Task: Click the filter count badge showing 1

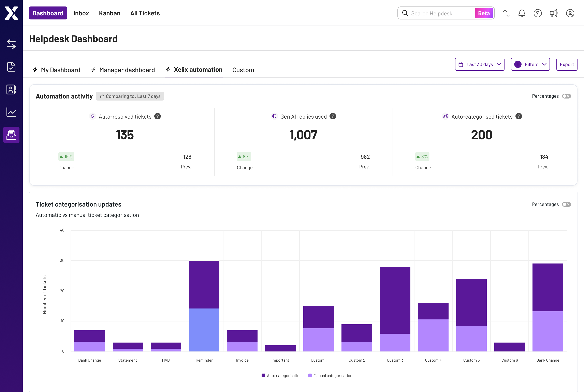Action: 518,64
